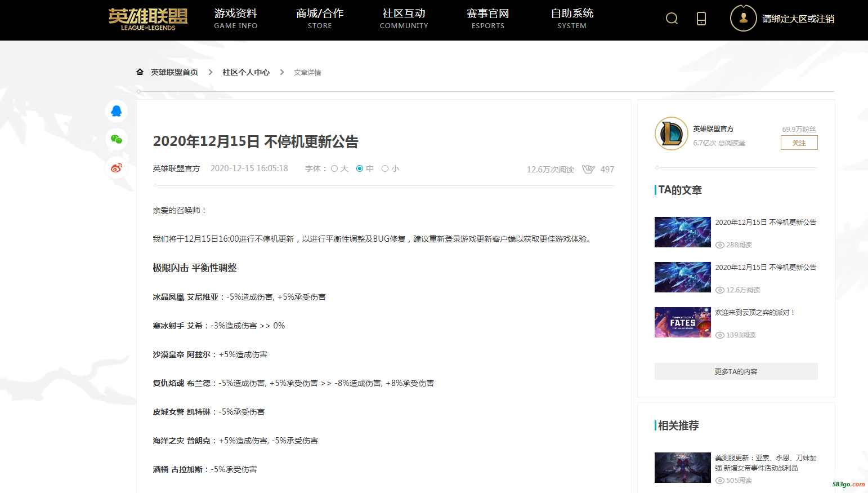Image resolution: width=868 pixels, height=493 pixels.
Task: Click the 文章详情 breadcrumb text
Action: point(307,73)
